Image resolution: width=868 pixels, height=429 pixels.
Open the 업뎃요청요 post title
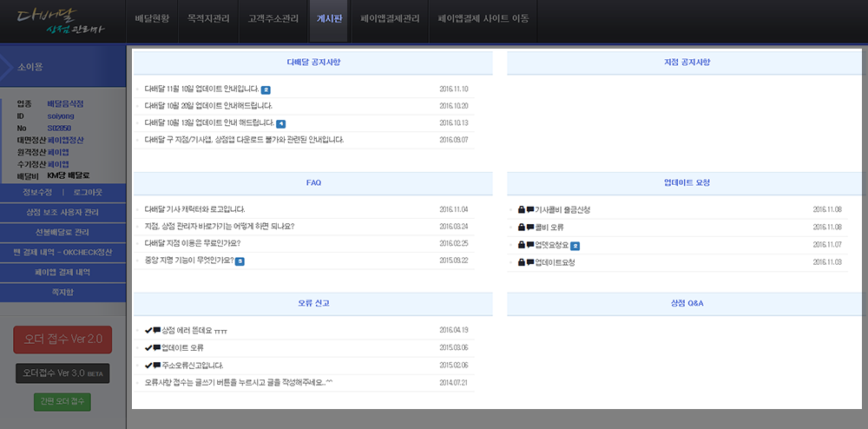[x=552, y=245]
